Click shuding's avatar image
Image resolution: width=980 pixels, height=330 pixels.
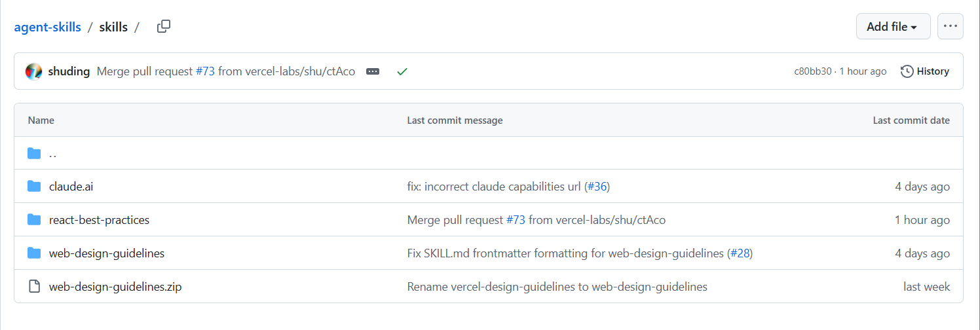pos(33,71)
